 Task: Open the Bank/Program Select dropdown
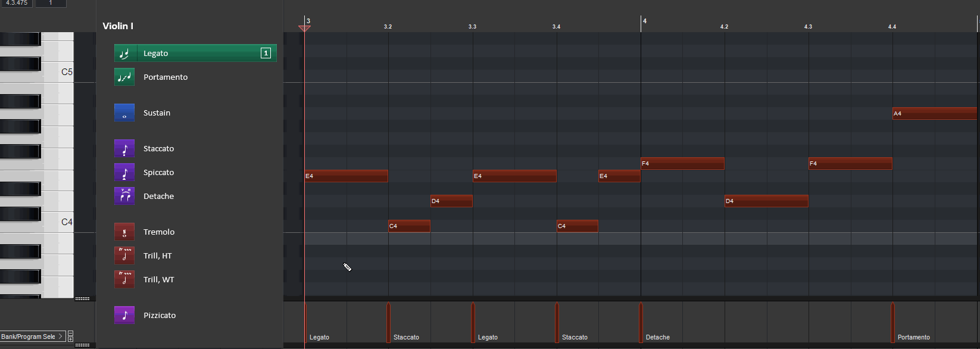click(x=32, y=336)
